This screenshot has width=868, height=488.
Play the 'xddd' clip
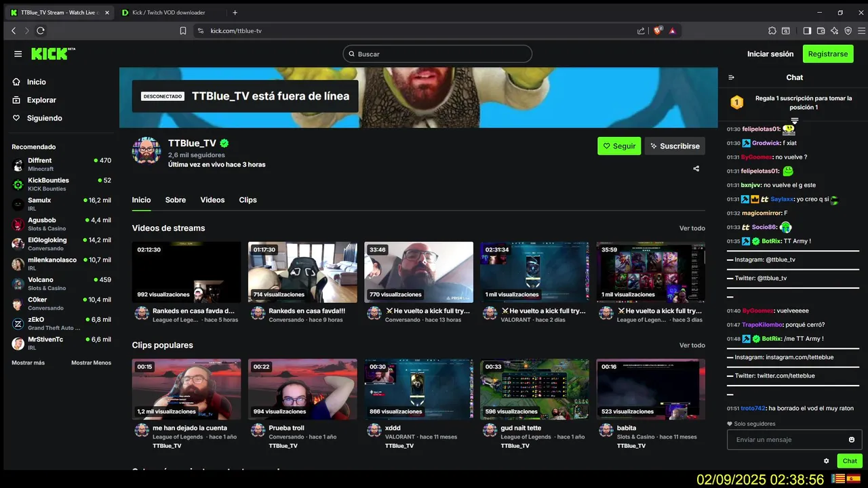pos(418,389)
